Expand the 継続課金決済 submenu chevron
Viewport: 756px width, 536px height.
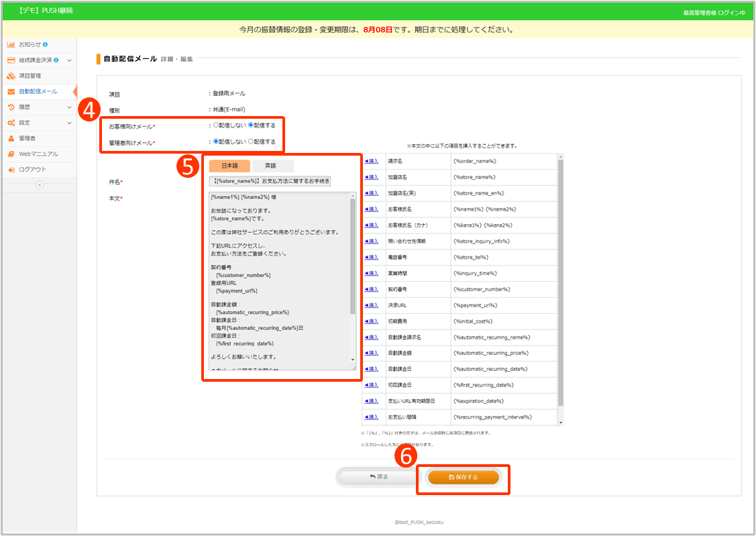coord(69,60)
